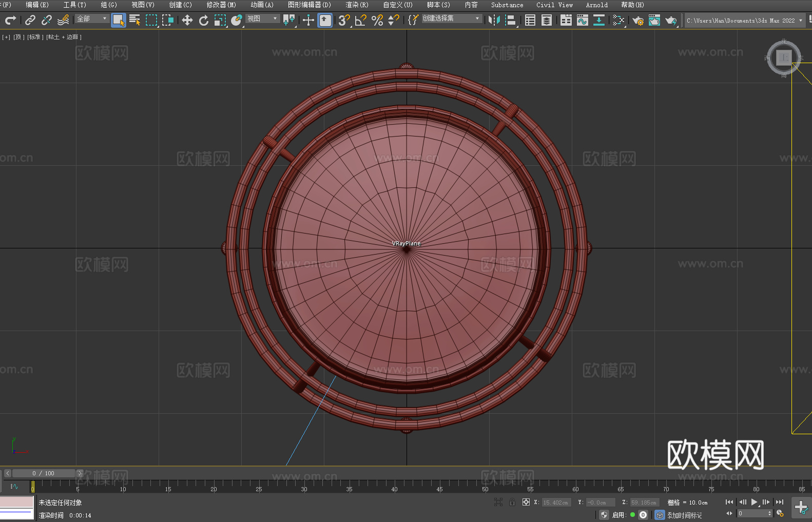The height and width of the screenshot is (522, 812).
Task: Click the [粘土 + 边面] shading label
Action: click(x=64, y=37)
